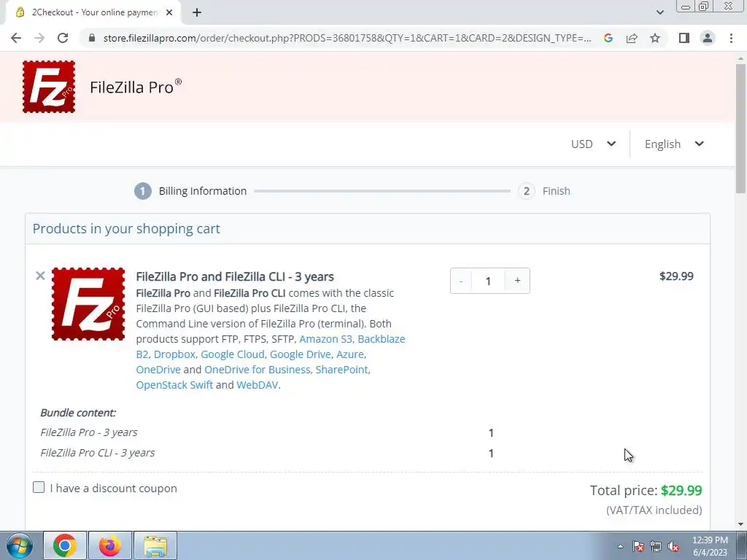Click the page vertical scrollbar thumb
Viewport: 747px width, 560px height.
click(x=740, y=128)
